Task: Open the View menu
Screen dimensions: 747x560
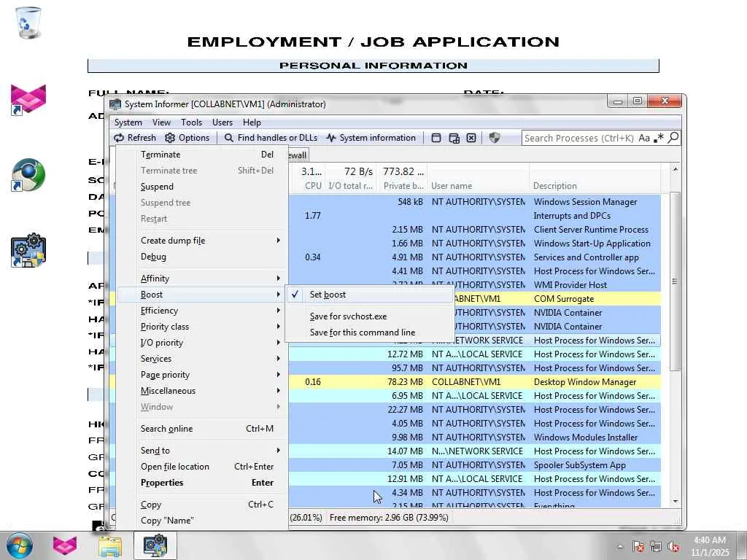Action: click(x=161, y=122)
